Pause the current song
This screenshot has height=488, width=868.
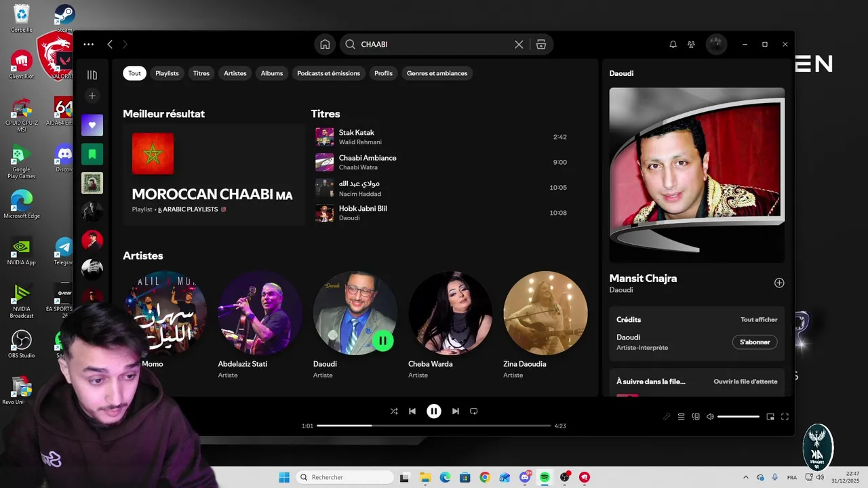click(x=434, y=411)
